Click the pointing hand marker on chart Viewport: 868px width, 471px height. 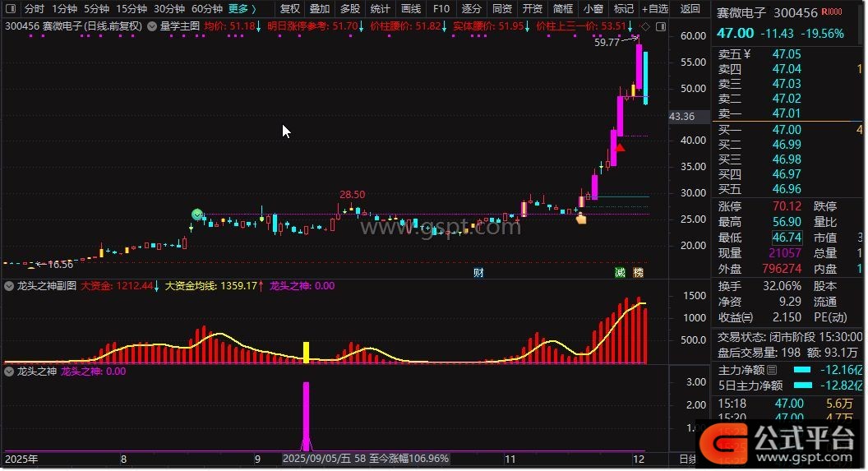[x=581, y=219]
